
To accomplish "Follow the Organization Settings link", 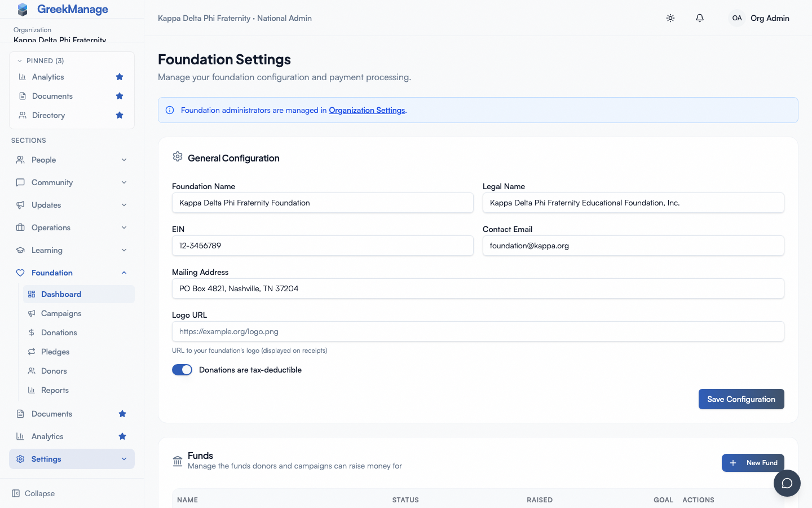I will (367, 110).
